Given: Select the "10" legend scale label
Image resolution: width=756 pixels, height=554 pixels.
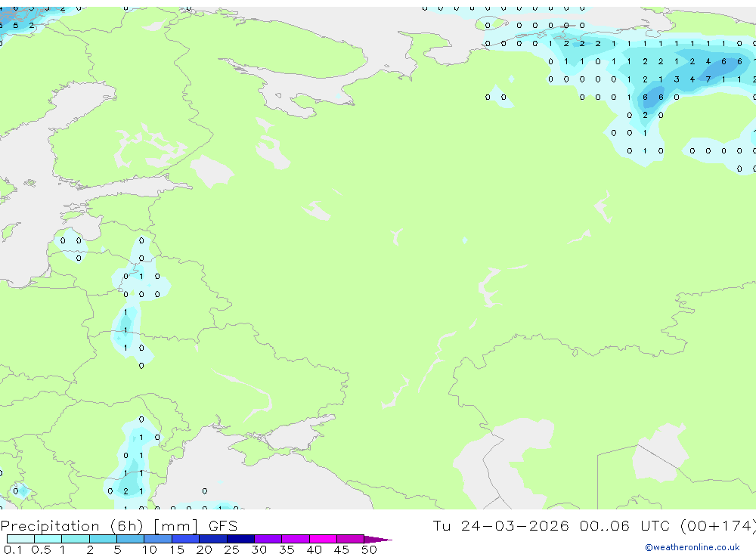Looking at the screenshot, I should 150,549.
